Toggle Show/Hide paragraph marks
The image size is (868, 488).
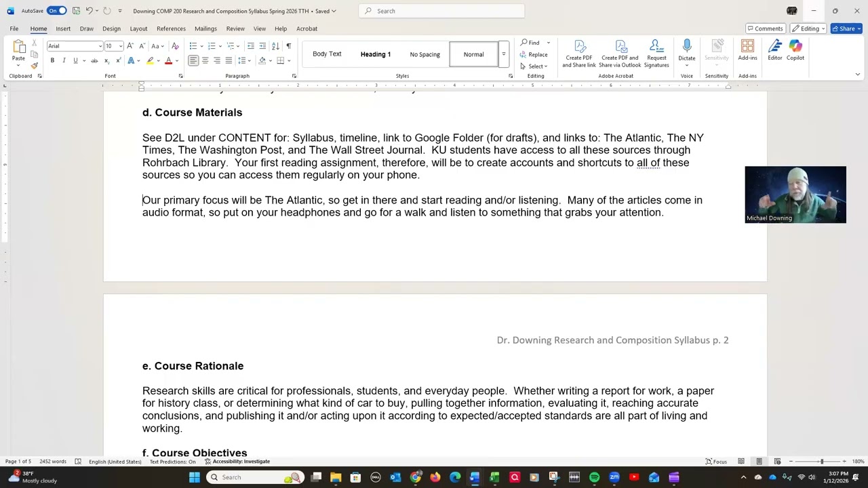(289, 46)
